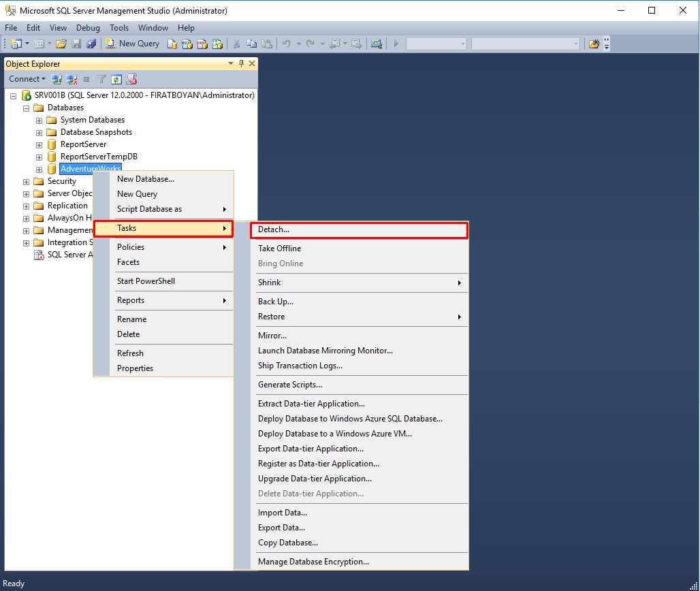The height and width of the screenshot is (591, 700).
Task: Choose Properties in context menu
Action: pos(172,369)
